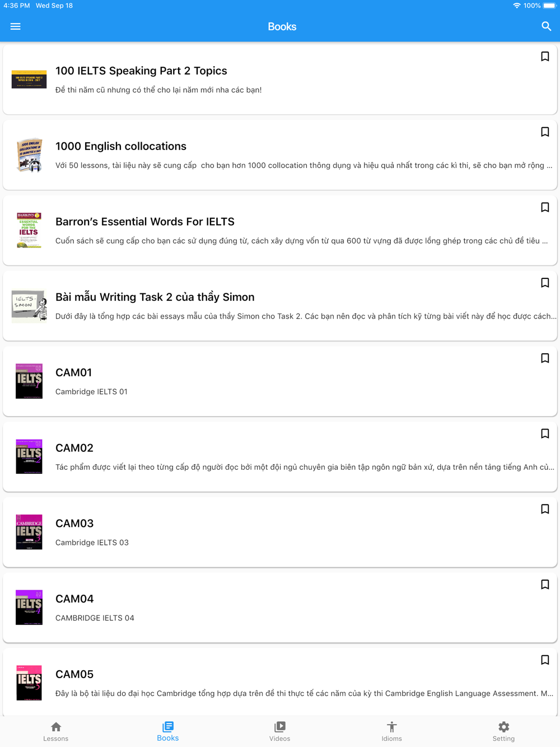
Task: Select the Books tab icon
Action: click(x=168, y=727)
